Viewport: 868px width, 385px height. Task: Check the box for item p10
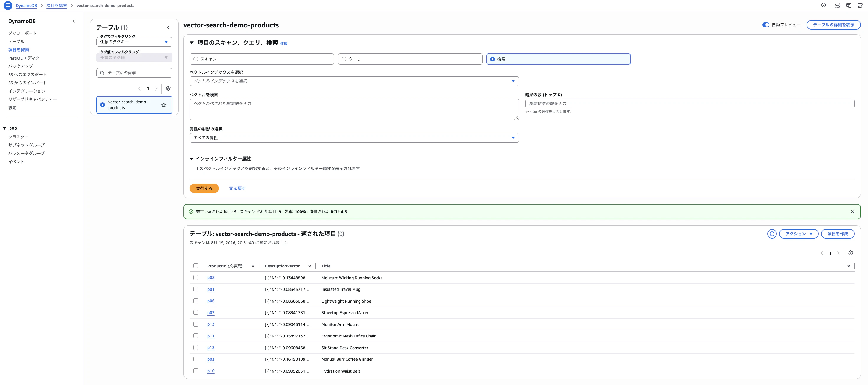(x=196, y=371)
